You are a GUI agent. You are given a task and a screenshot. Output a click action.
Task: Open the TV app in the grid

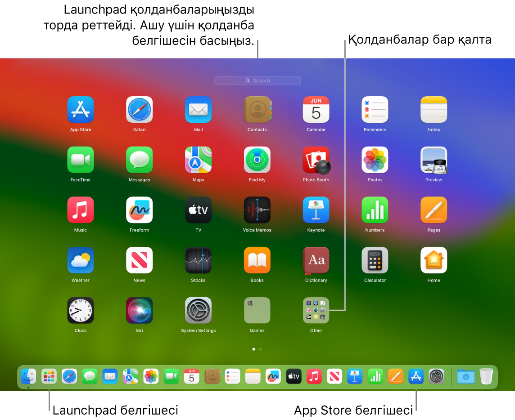click(x=198, y=210)
